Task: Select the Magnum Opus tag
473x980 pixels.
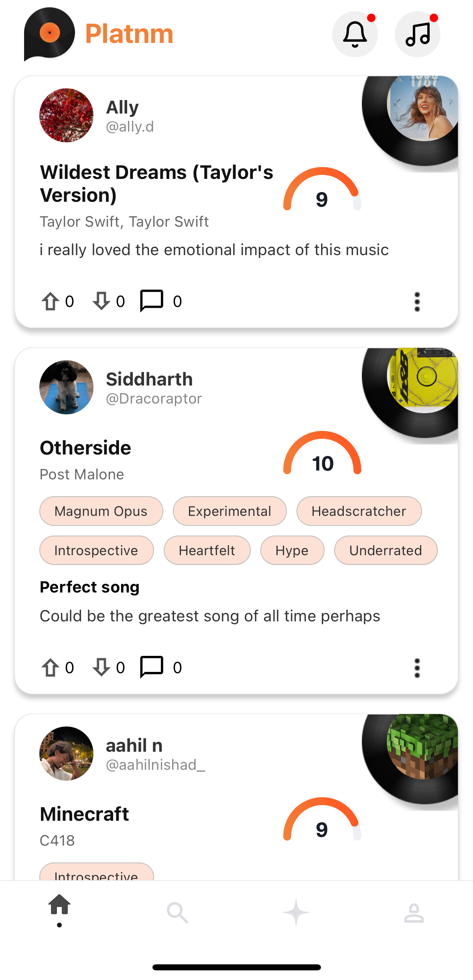Action: [x=101, y=511]
